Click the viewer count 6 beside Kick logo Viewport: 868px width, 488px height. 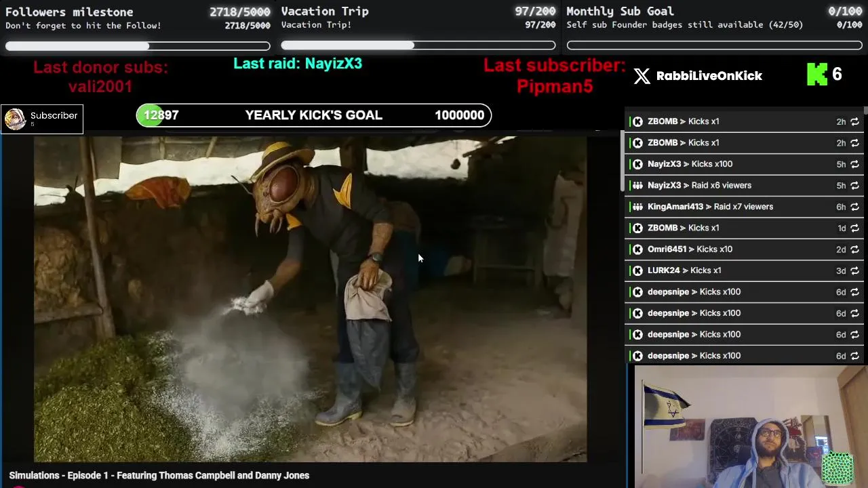(x=837, y=74)
